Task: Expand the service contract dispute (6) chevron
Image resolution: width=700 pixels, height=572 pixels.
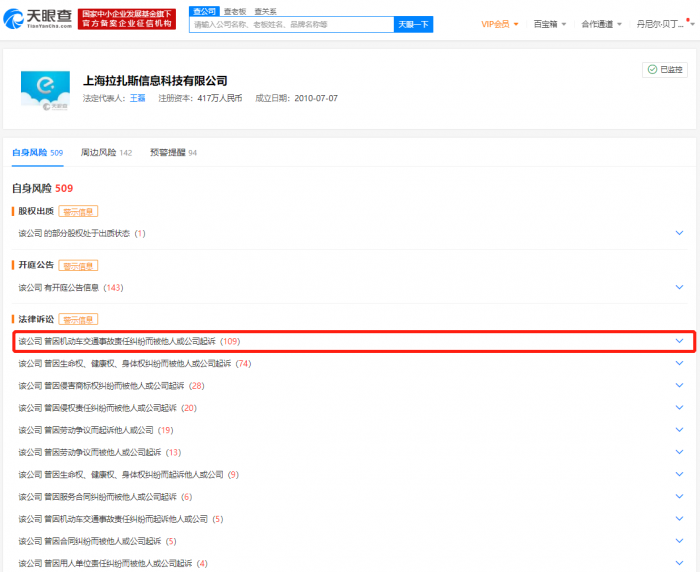Action: (679, 497)
